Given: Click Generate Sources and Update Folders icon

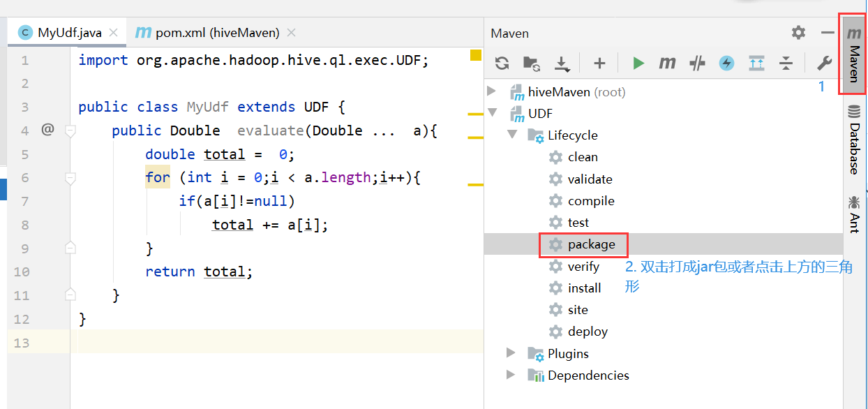Looking at the screenshot, I should pos(531,64).
